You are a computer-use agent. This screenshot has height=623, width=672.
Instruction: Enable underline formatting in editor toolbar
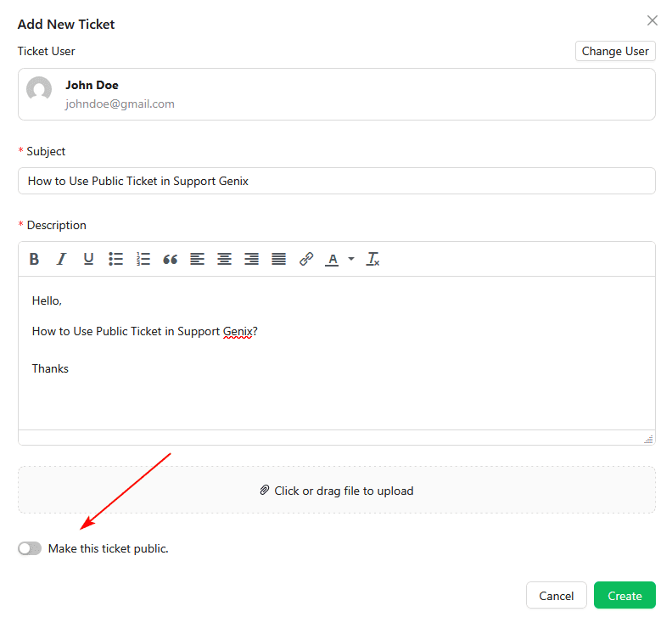coord(88,260)
